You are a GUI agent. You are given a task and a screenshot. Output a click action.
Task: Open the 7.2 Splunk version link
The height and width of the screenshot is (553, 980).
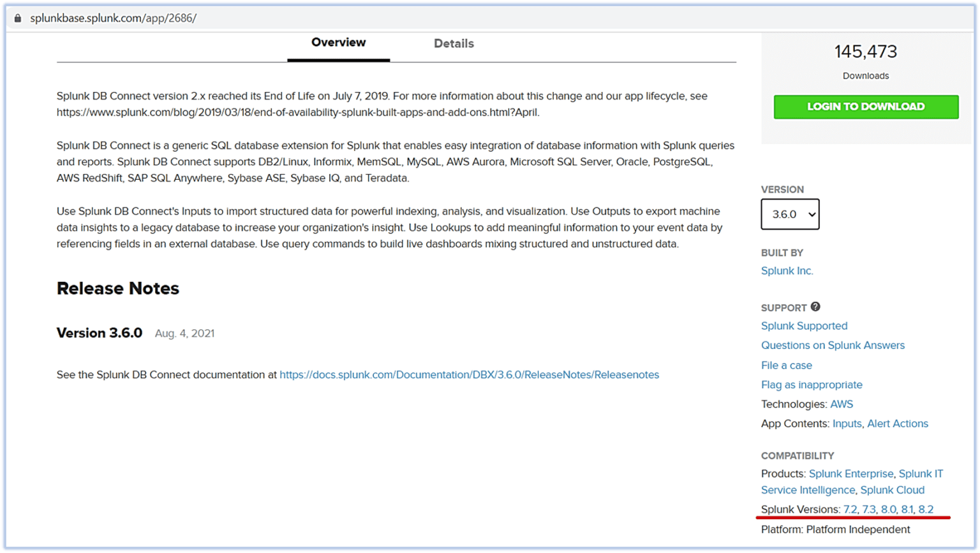[850, 509]
